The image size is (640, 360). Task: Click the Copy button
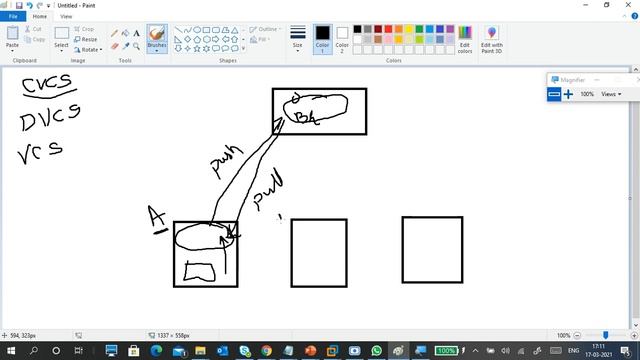[34, 40]
